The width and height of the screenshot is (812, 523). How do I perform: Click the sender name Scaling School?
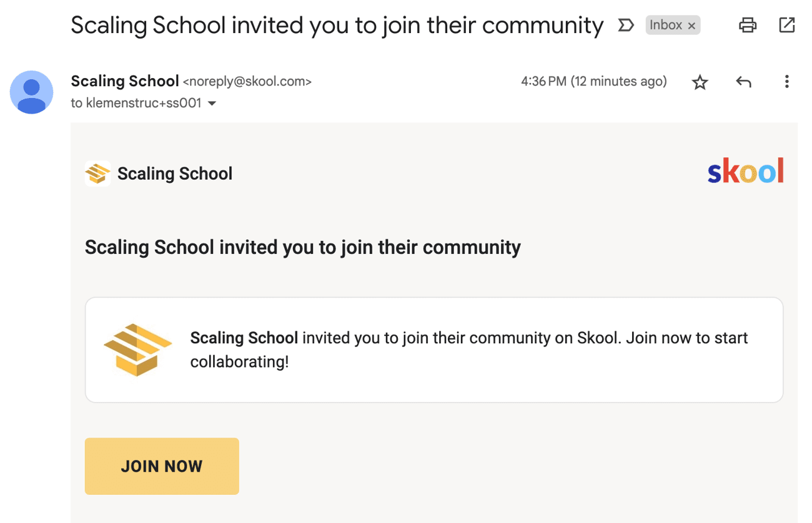tap(125, 81)
